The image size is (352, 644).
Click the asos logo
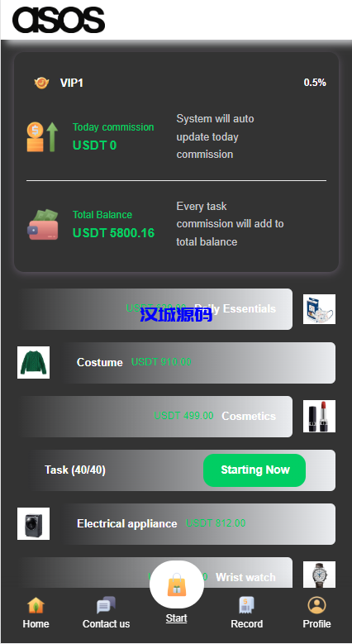tap(59, 20)
